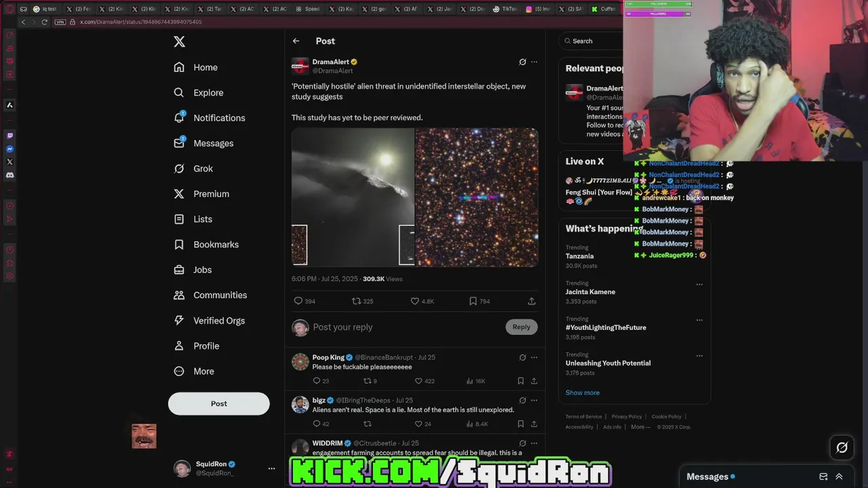
Task: Click the Grok icon on DramaAlert post
Action: (x=522, y=62)
